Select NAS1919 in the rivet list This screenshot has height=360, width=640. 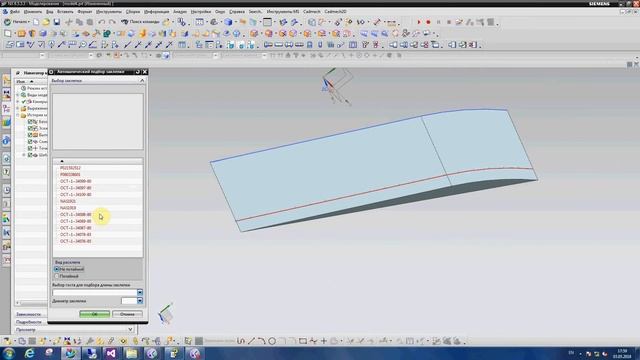[x=68, y=208]
